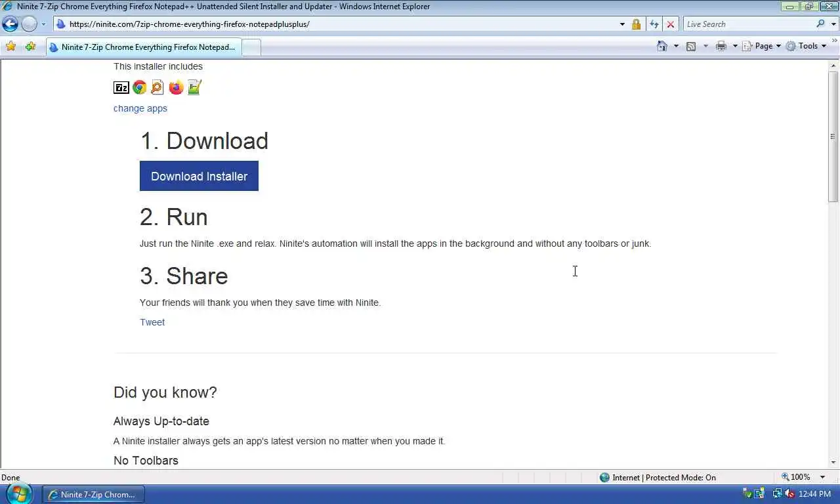The width and height of the screenshot is (840, 504).
Task: Expand the Feeds dropdown arrow
Action: 705,46
